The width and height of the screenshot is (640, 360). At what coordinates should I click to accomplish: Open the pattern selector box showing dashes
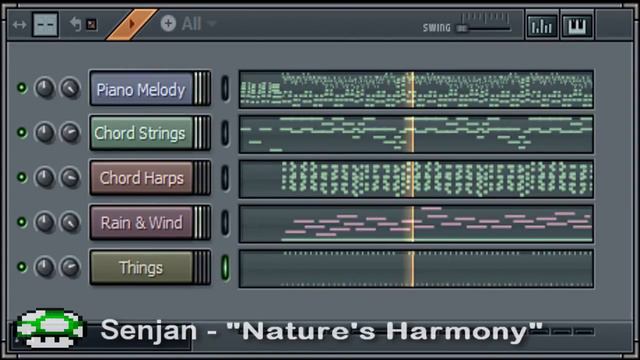[x=45, y=25]
